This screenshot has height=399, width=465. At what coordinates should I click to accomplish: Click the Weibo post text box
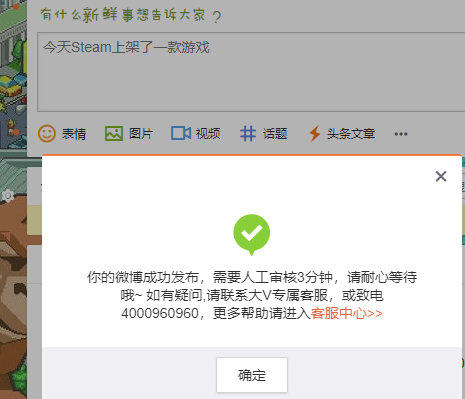pyautogui.click(x=251, y=72)
